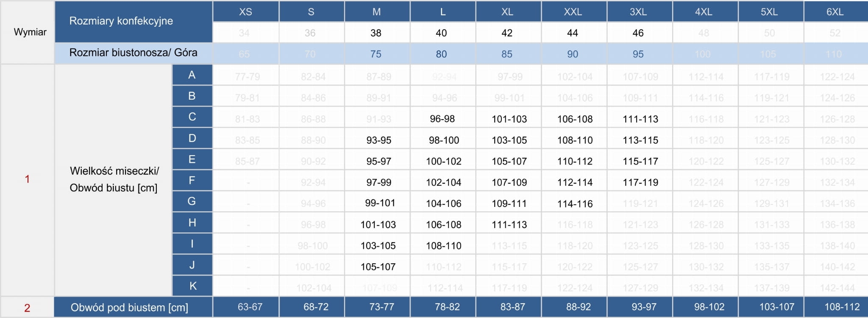
Task: Select the cup size K row header
Action: [x=192, y=286]
